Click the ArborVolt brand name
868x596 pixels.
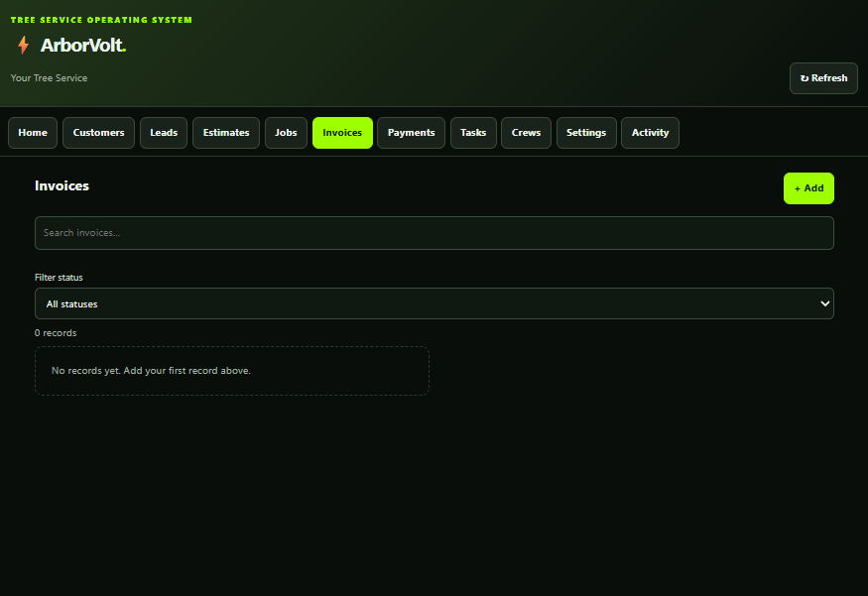coord(83,46)
